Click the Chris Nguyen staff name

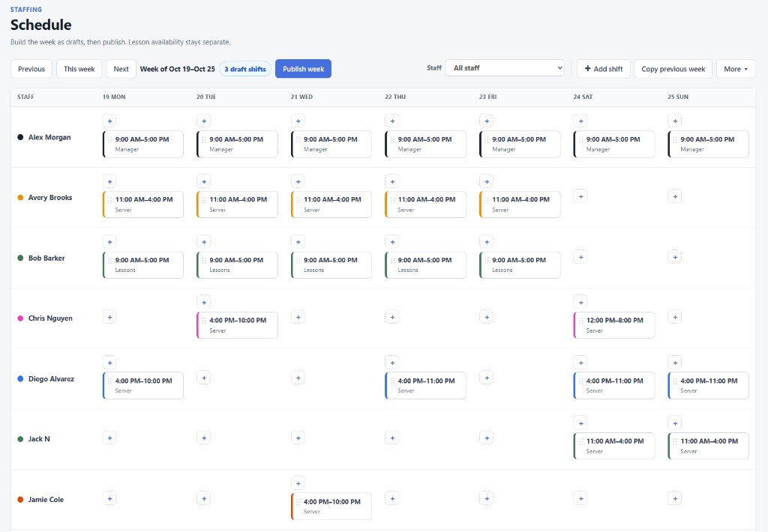click(x=50, y=318)
